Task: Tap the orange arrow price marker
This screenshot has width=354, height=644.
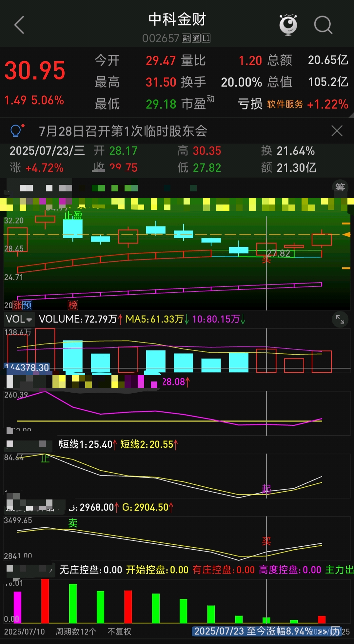Action: 346,235
